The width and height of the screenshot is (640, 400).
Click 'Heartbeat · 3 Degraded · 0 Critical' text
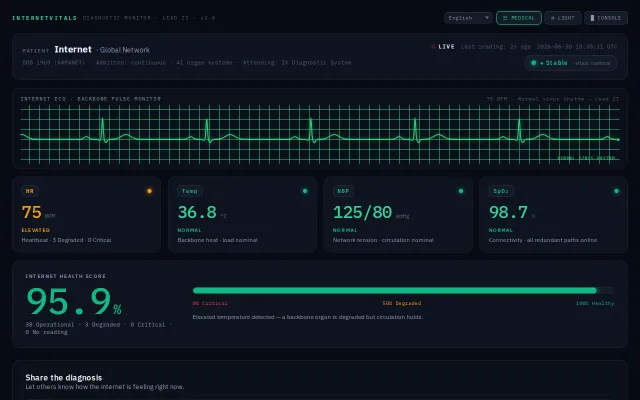click(66, 240)
